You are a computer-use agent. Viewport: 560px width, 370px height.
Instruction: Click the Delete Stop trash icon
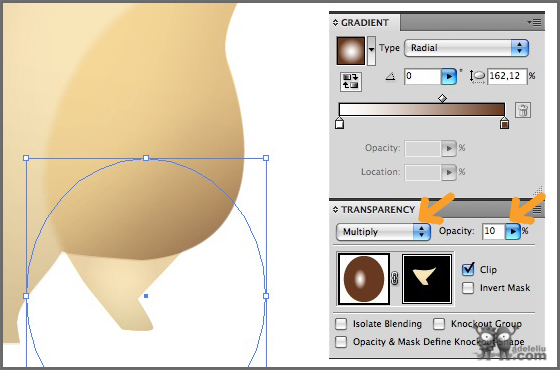523,110
